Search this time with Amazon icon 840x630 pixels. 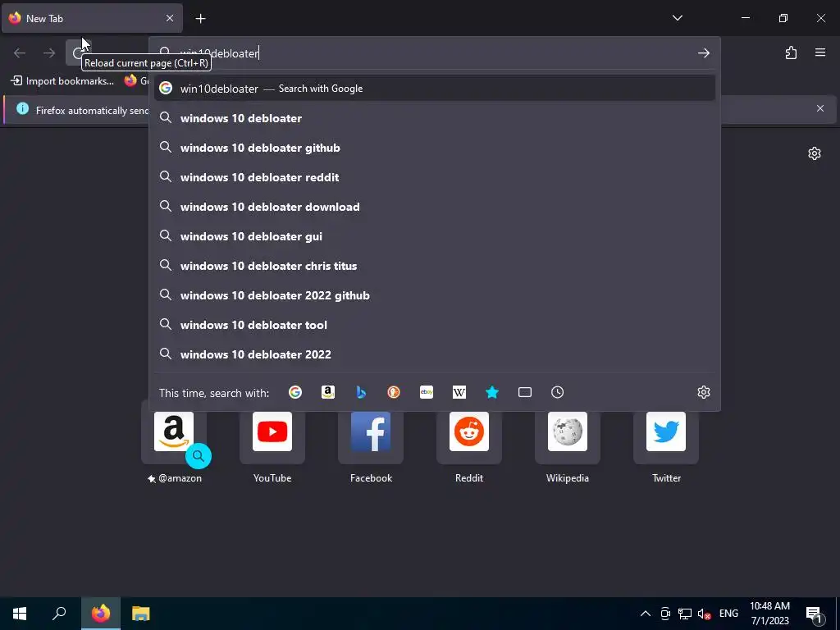pyautogui.click(x=328, y=392)
